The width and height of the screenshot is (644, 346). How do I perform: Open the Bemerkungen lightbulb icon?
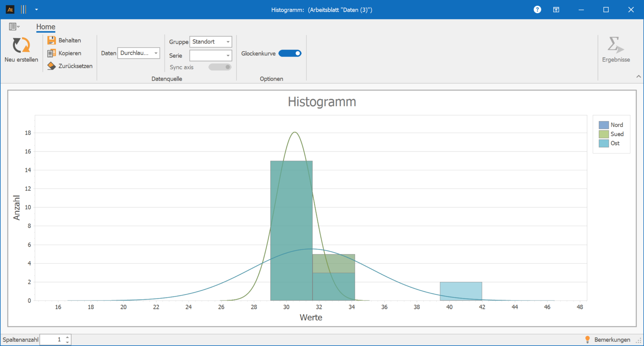(587, 339)
